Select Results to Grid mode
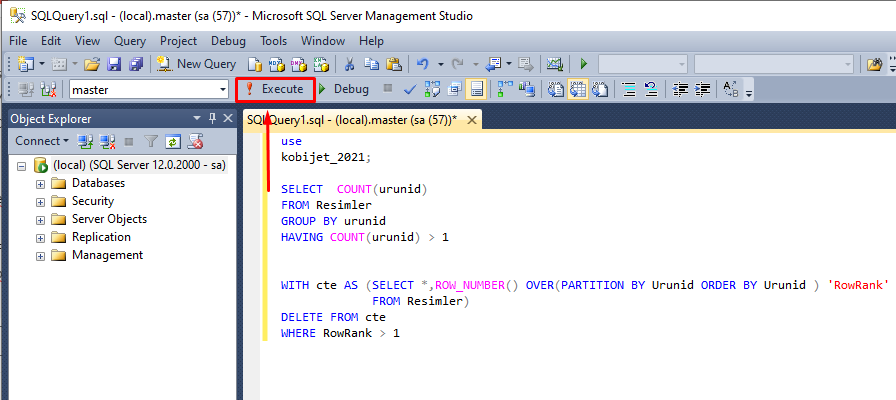This screenshot has width=896, height=400. tap(578, 89)
